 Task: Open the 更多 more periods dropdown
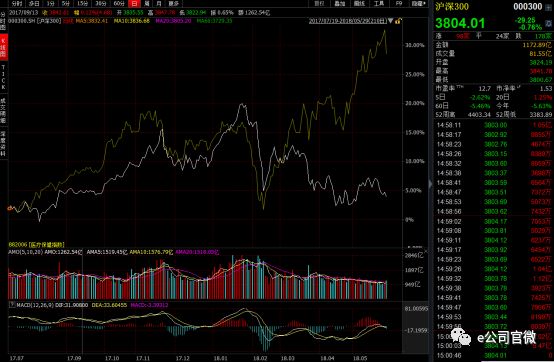[173, 4]
